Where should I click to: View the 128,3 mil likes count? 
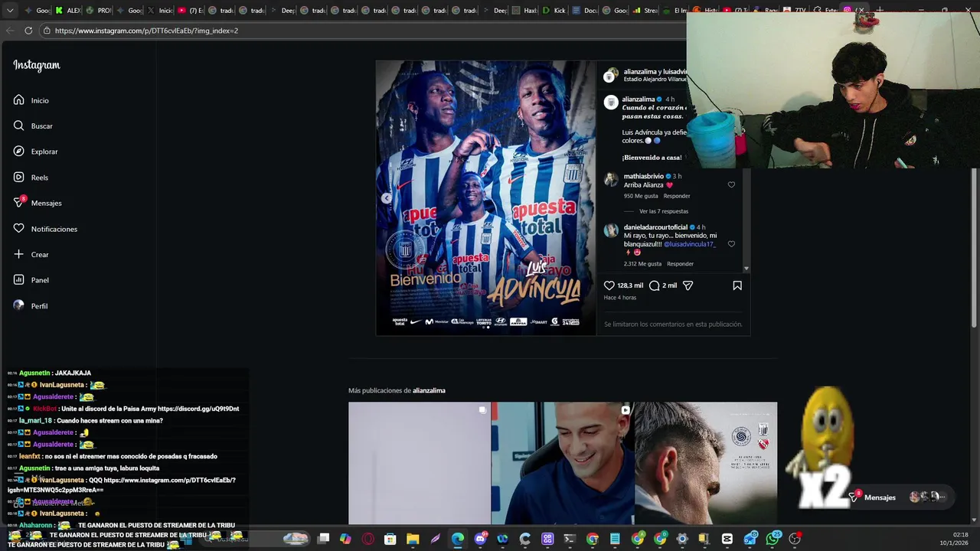[630, 285]
